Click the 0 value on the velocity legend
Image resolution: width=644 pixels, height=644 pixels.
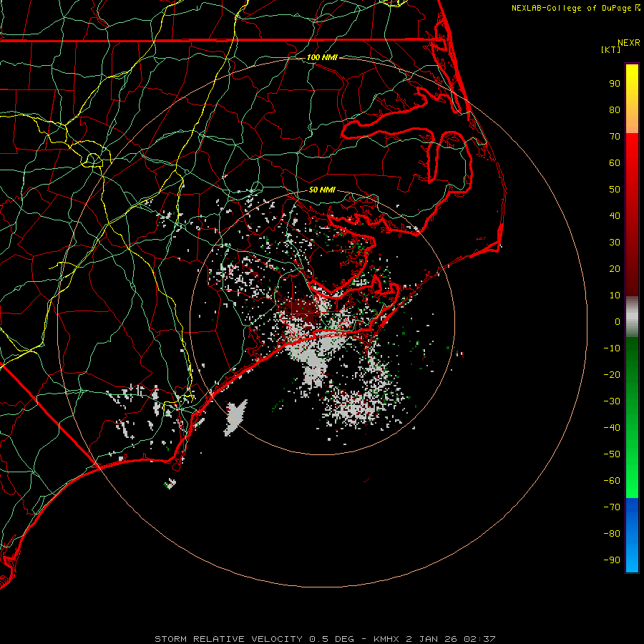coord(618,321)
